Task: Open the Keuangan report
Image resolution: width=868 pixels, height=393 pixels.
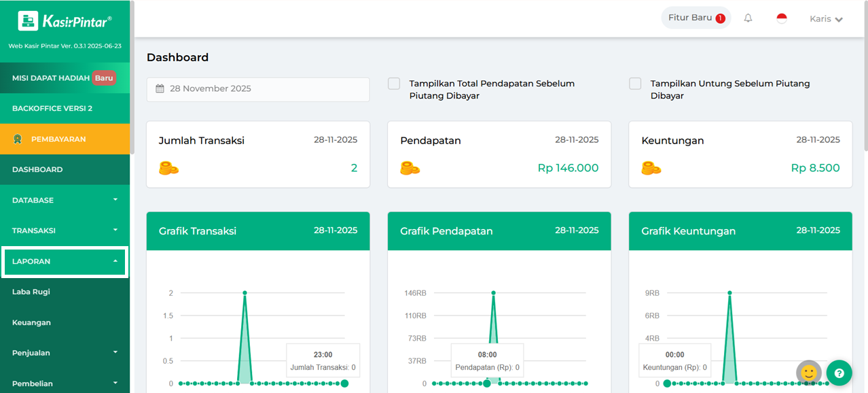Action: [x=31, y=322]
